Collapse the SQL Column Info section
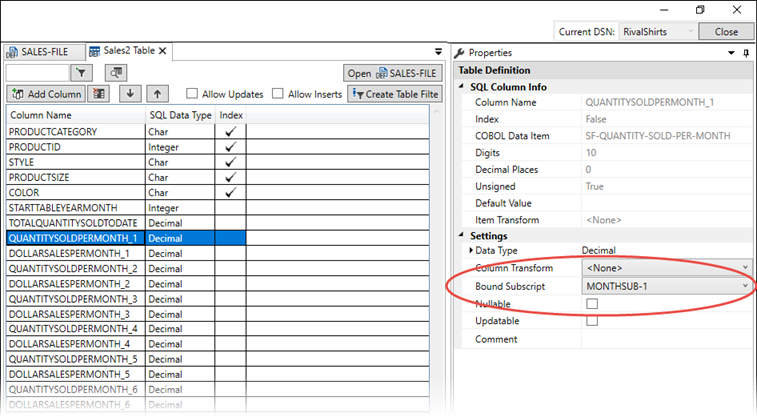Screen dimensions: 757x417 463,87
